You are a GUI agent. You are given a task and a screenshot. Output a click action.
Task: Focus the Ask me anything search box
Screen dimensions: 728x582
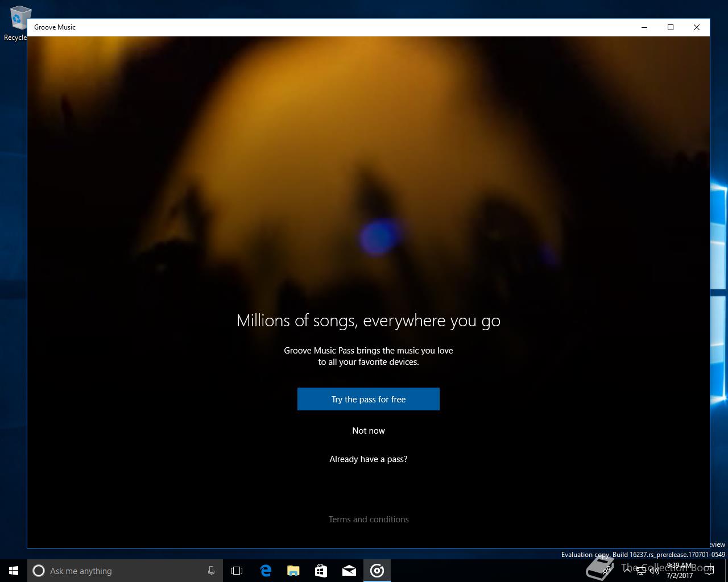click(x=125, y=571)
